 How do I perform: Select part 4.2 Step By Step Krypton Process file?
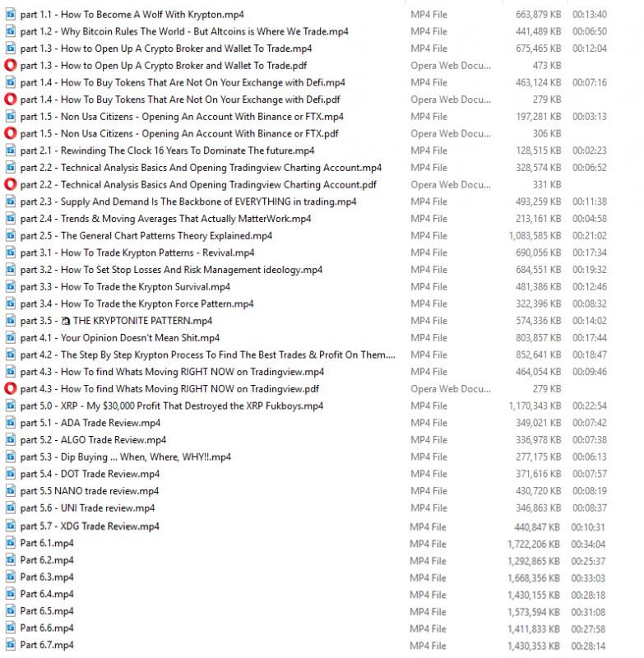coord(207,355)
